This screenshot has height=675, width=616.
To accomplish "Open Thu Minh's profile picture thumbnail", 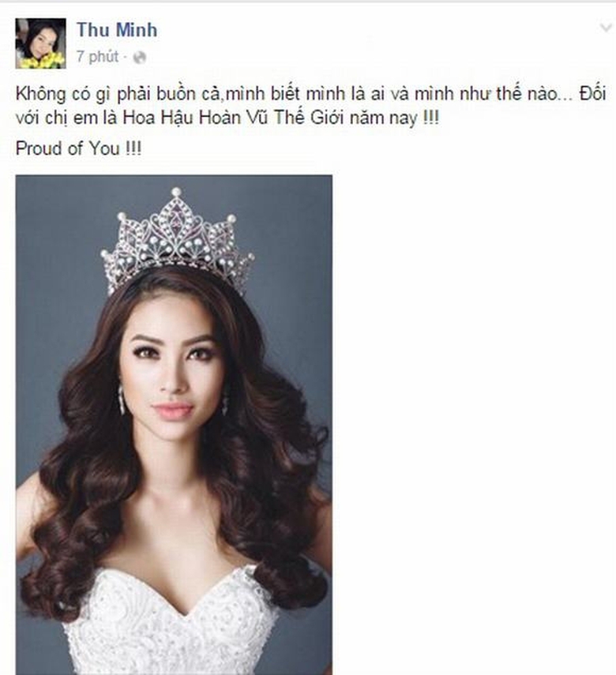I will 40,43.
